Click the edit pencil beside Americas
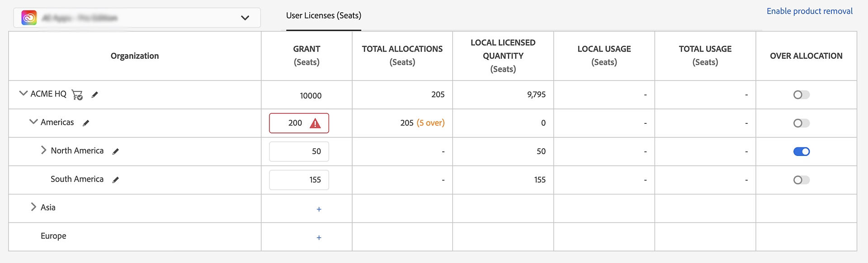 click(86, 123)
